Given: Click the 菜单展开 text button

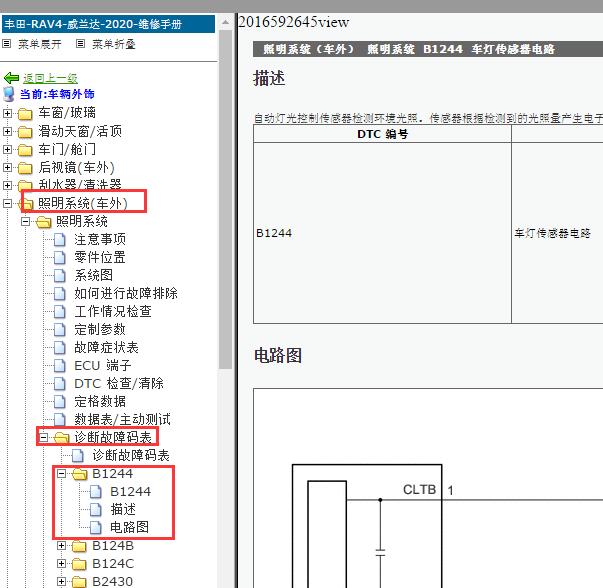Looking at the screenshot, I should 40,44.
